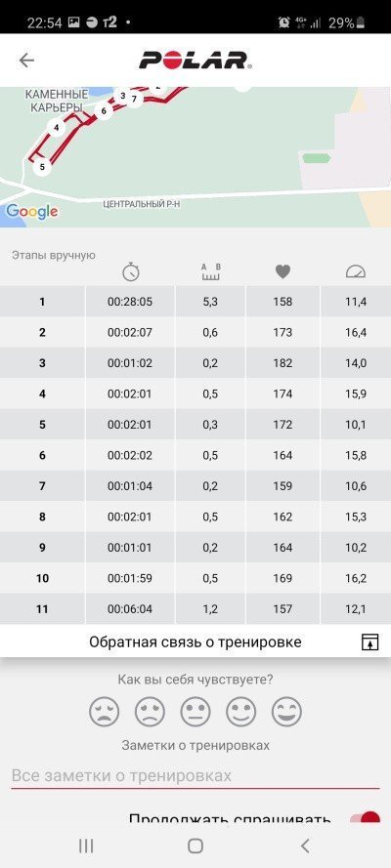Focus the 'Все заметки о тренировках' field
The height and width of the screenshot is (868, 391).
pos(195,775)
